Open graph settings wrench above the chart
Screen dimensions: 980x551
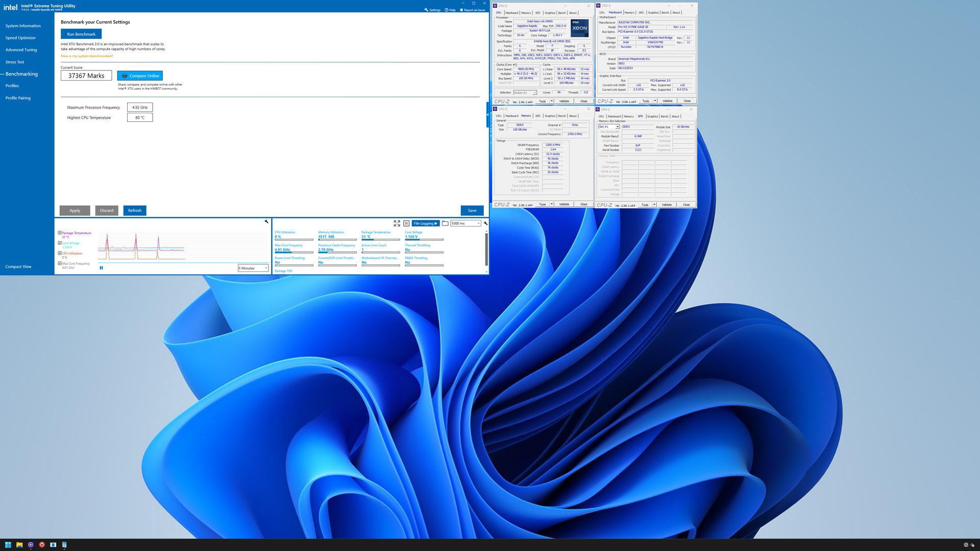coord(266,221)
